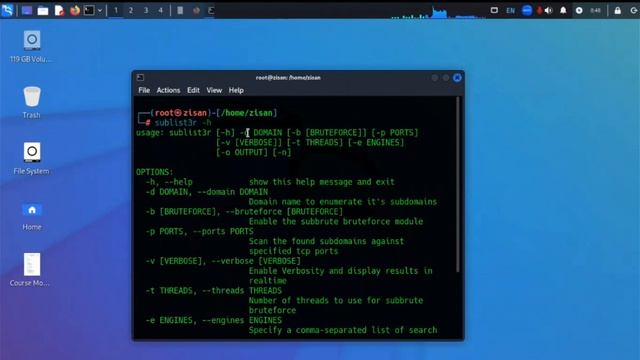The height and width of the screenshot is (360, 640).
Task: Click the 'OPTIONS:' heading in terminal
Action: [154, 172]
